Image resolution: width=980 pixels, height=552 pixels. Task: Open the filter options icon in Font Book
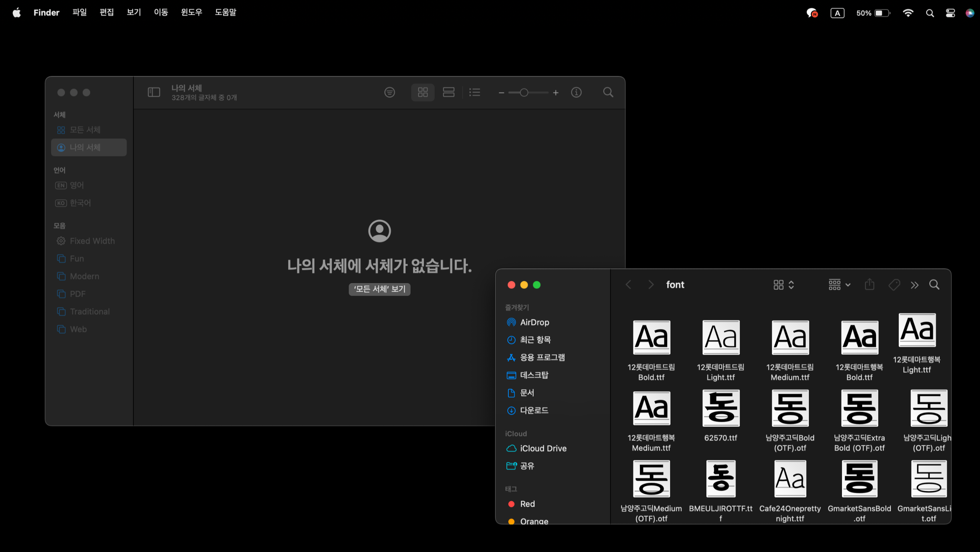390,92
